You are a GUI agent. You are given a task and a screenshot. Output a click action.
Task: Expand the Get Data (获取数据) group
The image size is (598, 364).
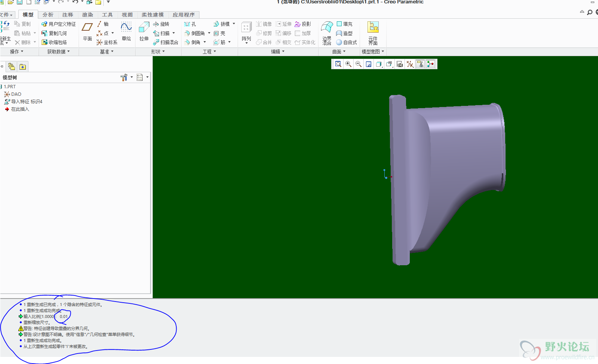pyautogui.click(x=58, y=52)
